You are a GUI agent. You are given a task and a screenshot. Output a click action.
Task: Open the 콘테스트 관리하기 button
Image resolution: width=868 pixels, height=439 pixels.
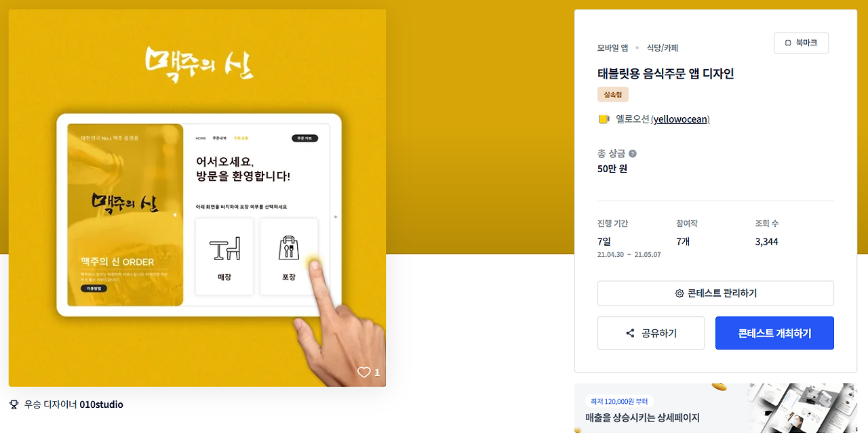[x=715, y=293]
